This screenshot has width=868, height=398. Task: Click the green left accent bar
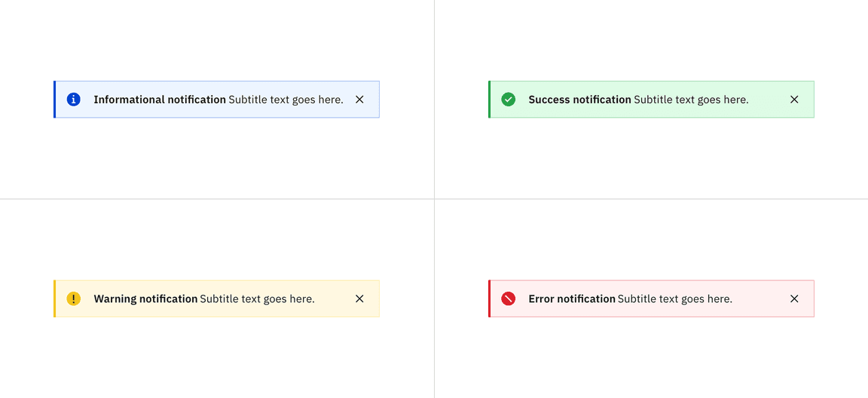pos(490,99)
